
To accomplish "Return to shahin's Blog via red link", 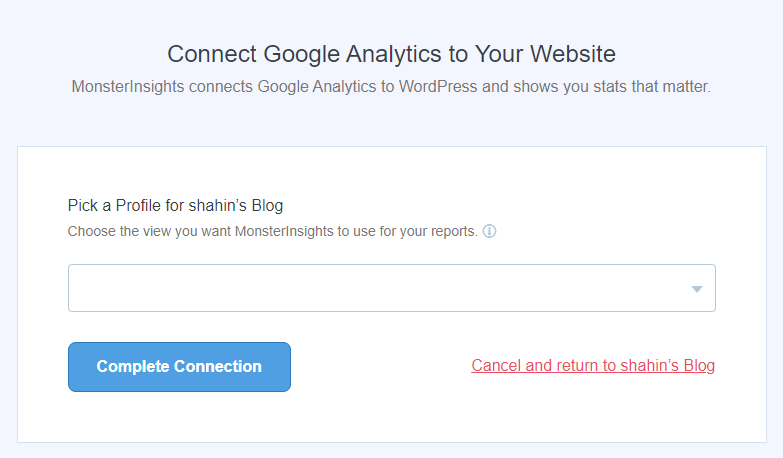I will click(593, 366).
